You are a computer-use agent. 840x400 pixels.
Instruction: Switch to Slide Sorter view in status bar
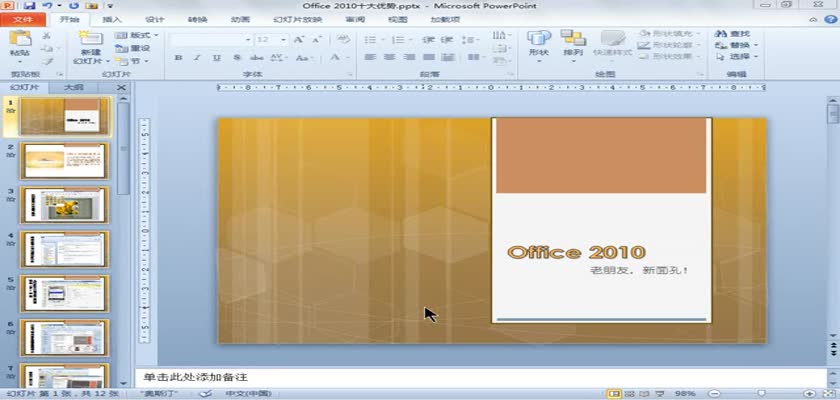(x=631, y=394)
